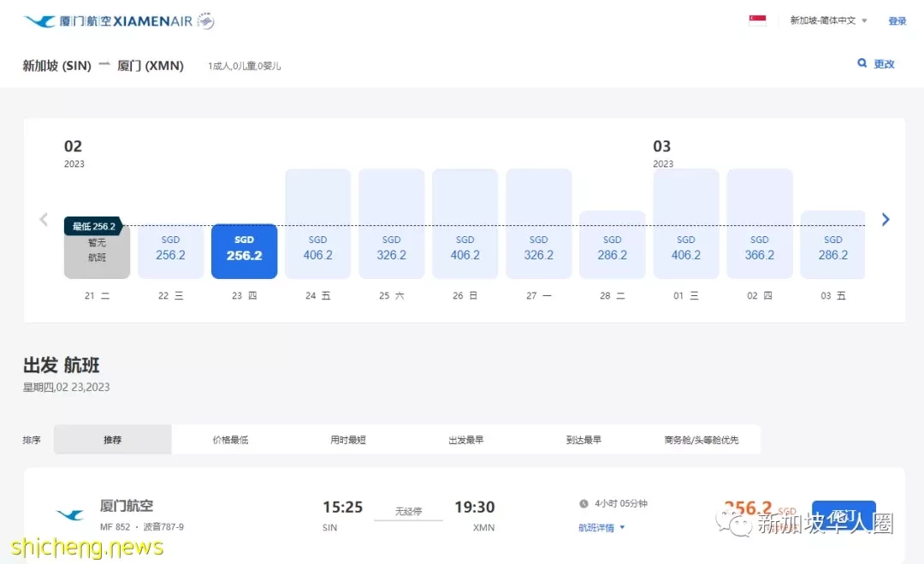Click the 更改 search modify button
Image resolution: width=924 pixels, height=564 pixels.
pyautogui.click(x=883, y=63)
